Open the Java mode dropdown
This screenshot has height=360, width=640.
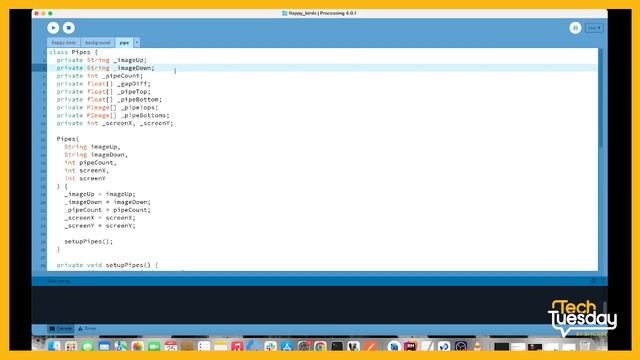(x=594, y=28)
